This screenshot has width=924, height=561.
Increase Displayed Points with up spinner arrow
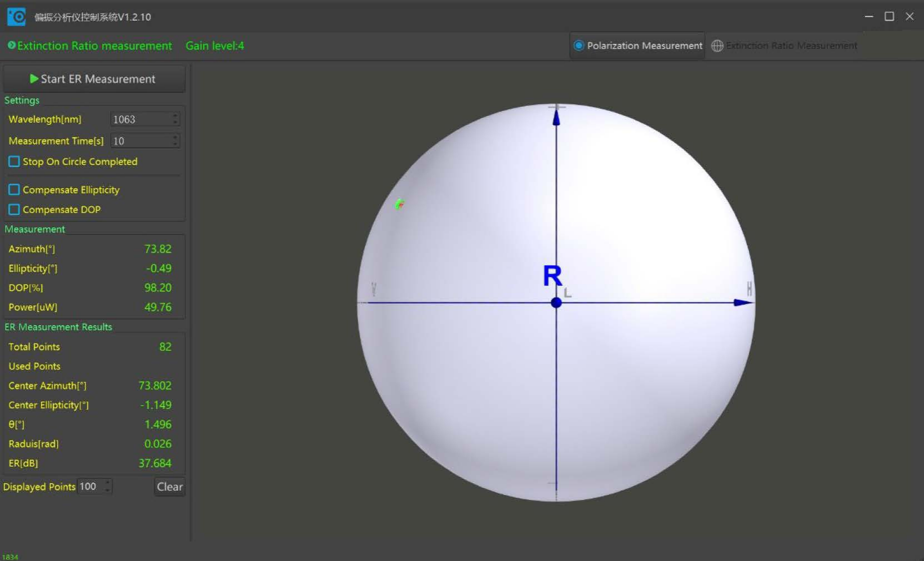108,483
